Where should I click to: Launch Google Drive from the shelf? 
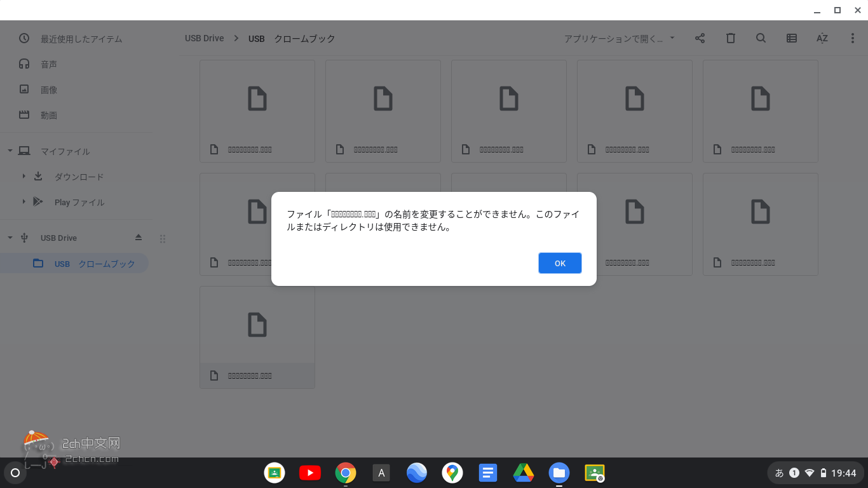[x=524, y=473]
